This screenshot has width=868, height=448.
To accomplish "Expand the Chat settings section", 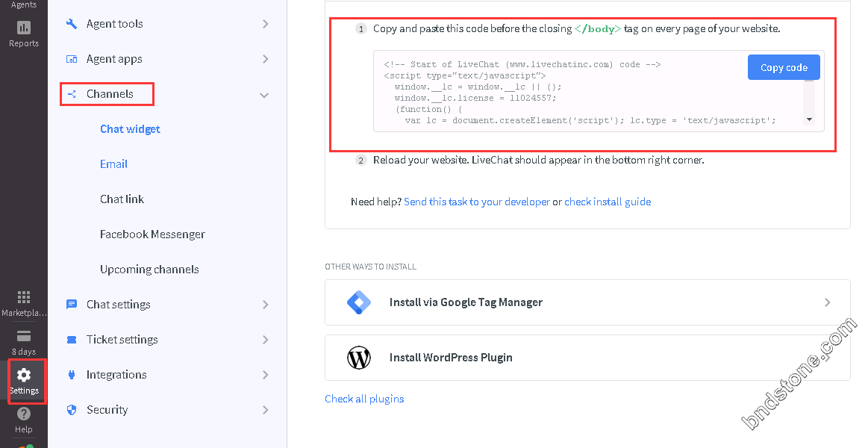I will (265, 305).
